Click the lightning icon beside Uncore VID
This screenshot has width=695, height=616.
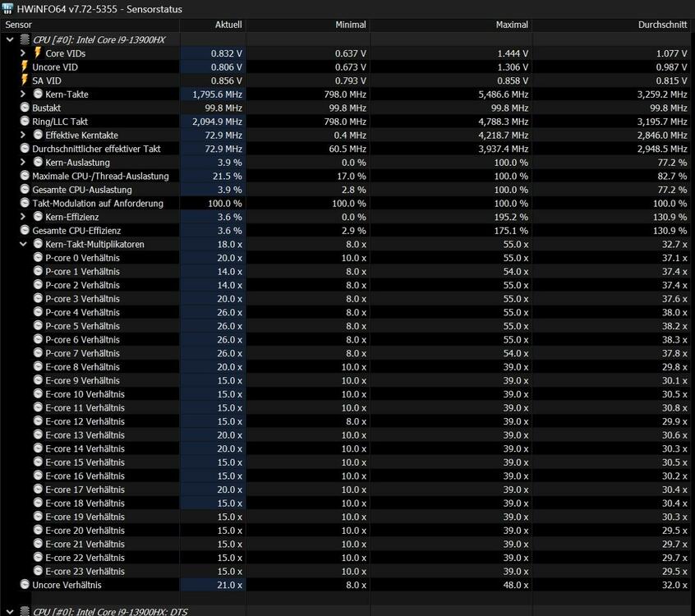[x=25, y=67]
